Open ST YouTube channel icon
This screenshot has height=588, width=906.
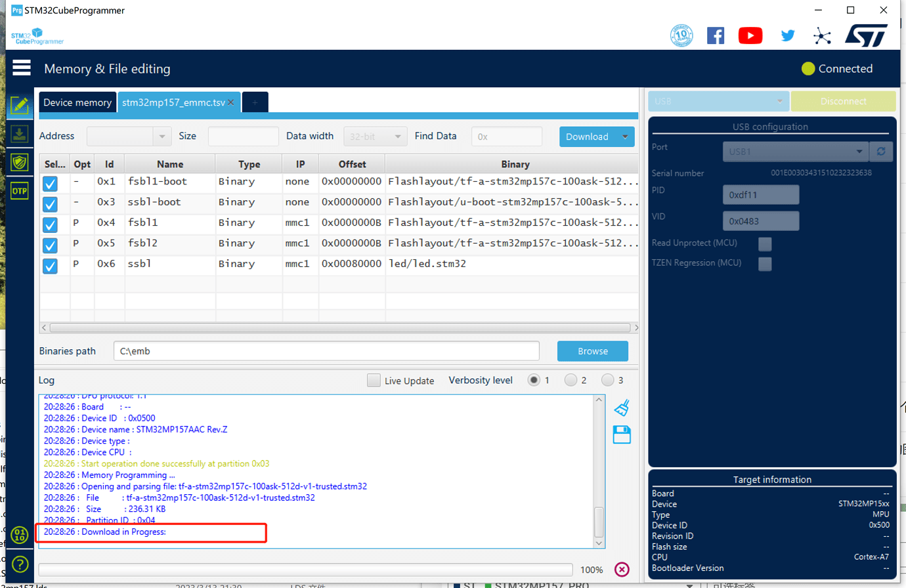[750, 35]
